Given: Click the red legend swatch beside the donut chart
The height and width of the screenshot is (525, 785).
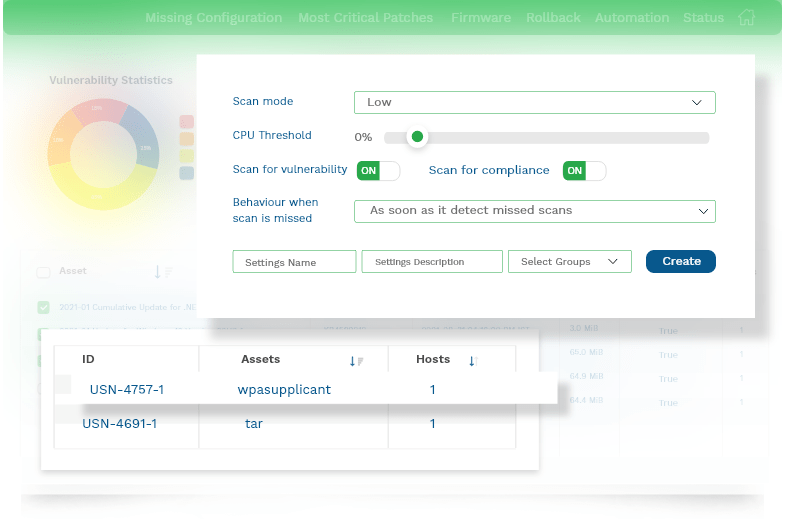Looking at the screenshot, I should click(x=187, y=122).
